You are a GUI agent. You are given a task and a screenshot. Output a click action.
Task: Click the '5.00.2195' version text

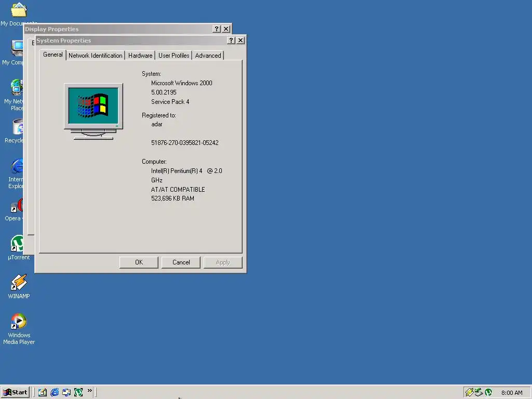(164, 92)
